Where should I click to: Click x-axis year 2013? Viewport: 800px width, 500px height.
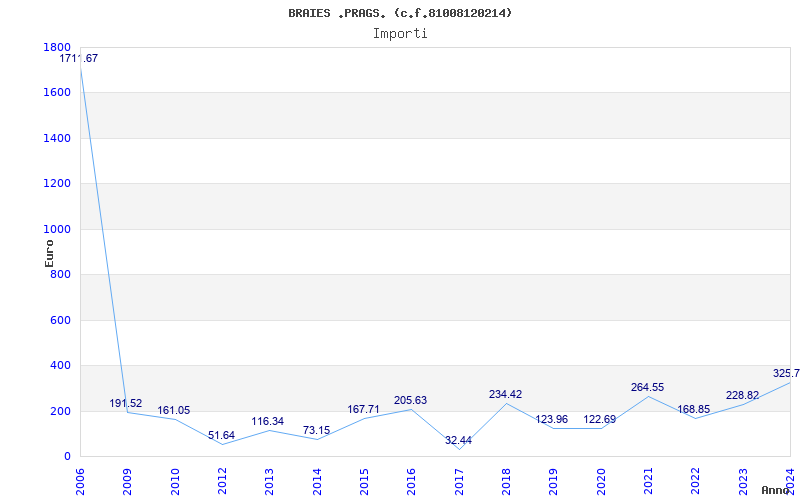(269, 482)
